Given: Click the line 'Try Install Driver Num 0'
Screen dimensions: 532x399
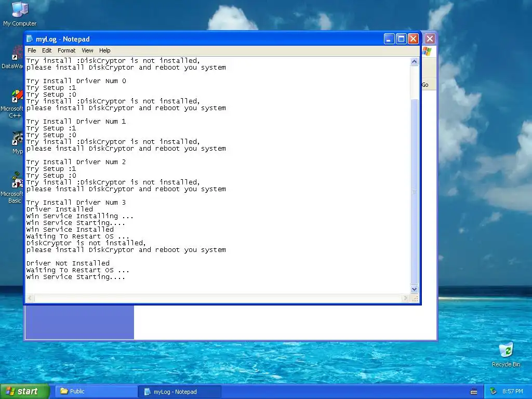Looking at the screenshot, I should pos(76,81).
